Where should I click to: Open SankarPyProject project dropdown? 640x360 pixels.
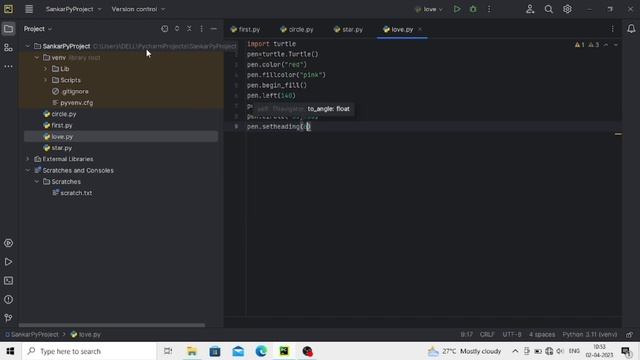tap(73, 9)
